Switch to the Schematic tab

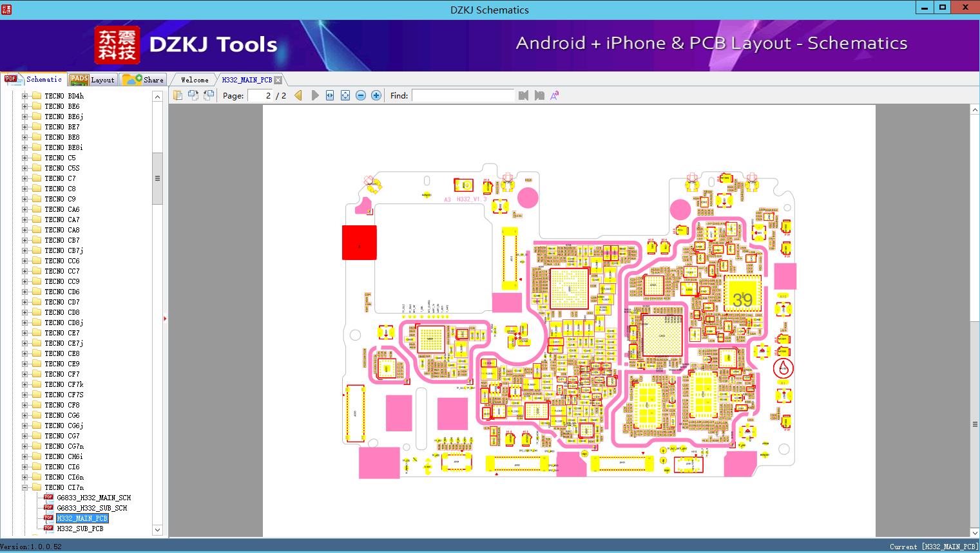tap(34, 79)
